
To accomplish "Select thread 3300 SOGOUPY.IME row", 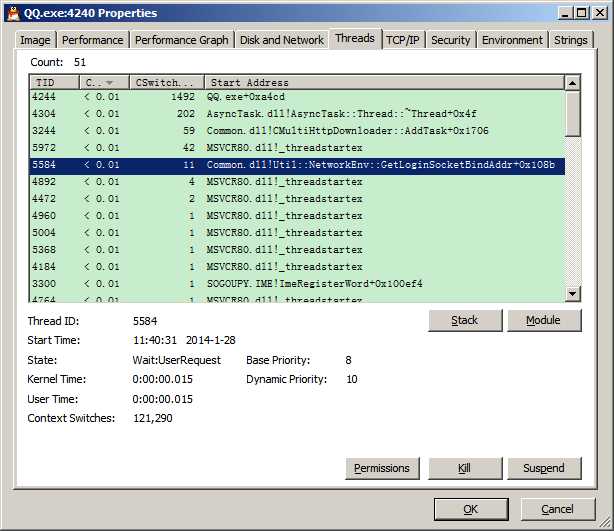I will click(297, 284).
